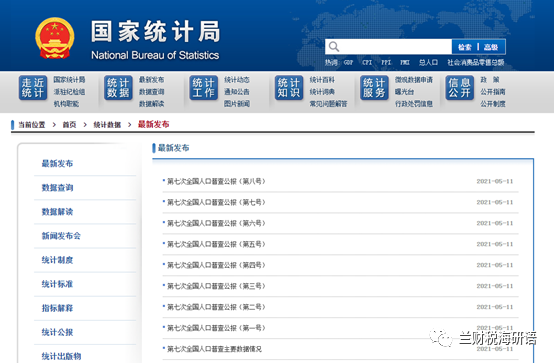Viewport: 554px width, 363px height.
Task: Select hot word PMI
Action: (405, 63)
